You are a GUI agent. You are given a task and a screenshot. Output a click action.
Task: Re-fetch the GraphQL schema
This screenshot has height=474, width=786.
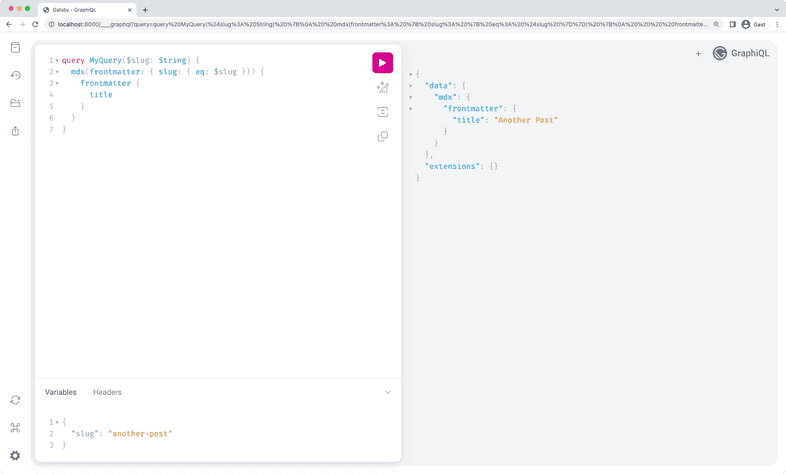(x=15, y=400)
